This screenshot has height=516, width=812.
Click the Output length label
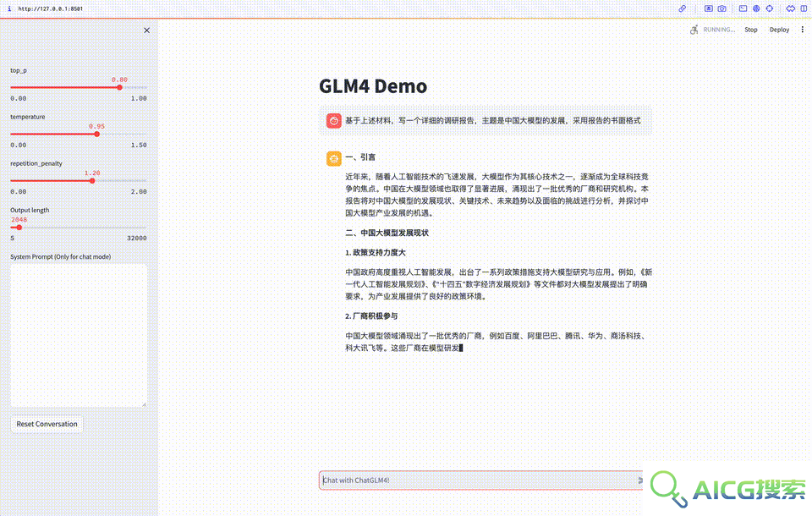point(30,210)
